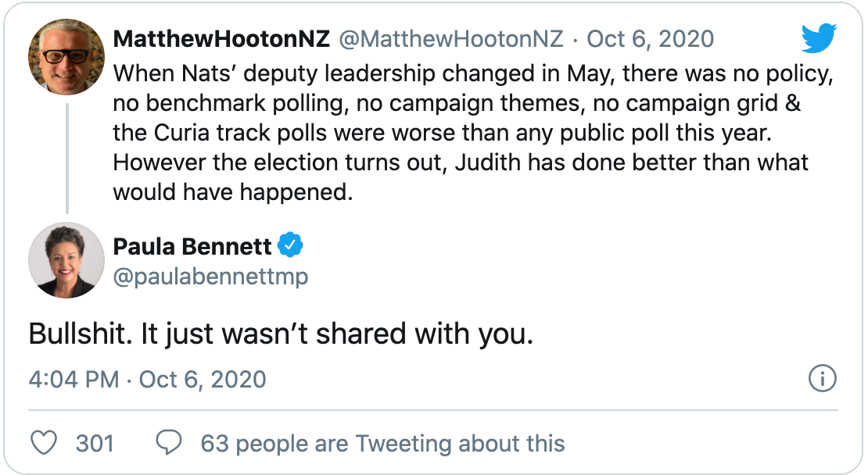Open '63 people are Tweeting about this'
This screenshot has height=475, width=868.
tap(382, 444)
